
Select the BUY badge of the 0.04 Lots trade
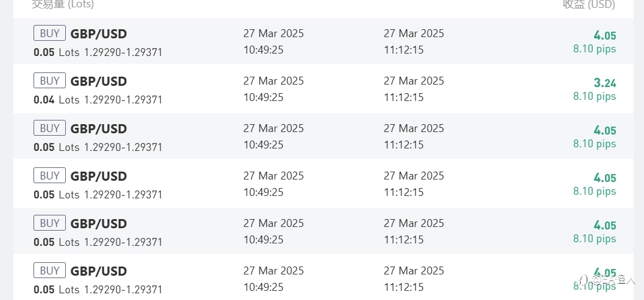point(49,81)
